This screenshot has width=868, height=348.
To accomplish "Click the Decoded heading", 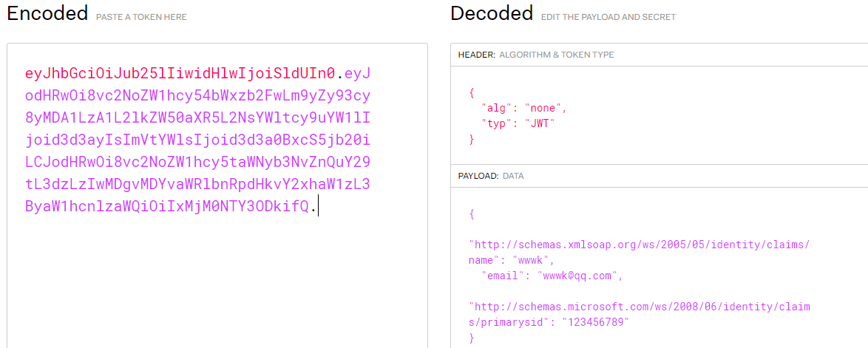I will tap(492, 13).
